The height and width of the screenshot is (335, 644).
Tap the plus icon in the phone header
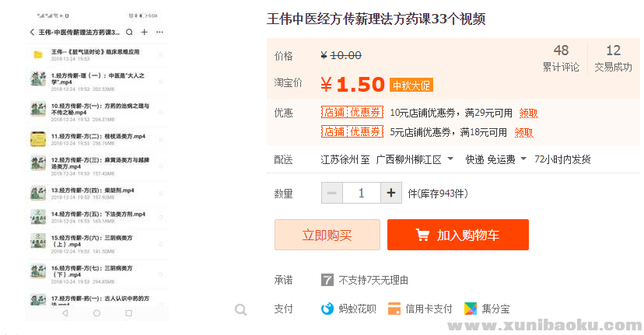click(x=144, y=33)
